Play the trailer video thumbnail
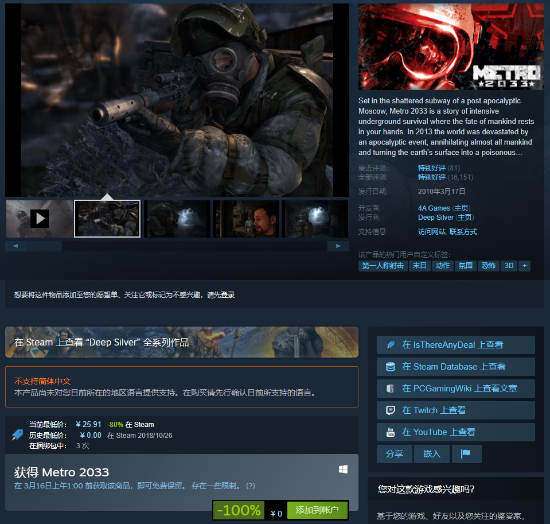The height and width of the screenshot is (524, 550). tap(39, 219)
